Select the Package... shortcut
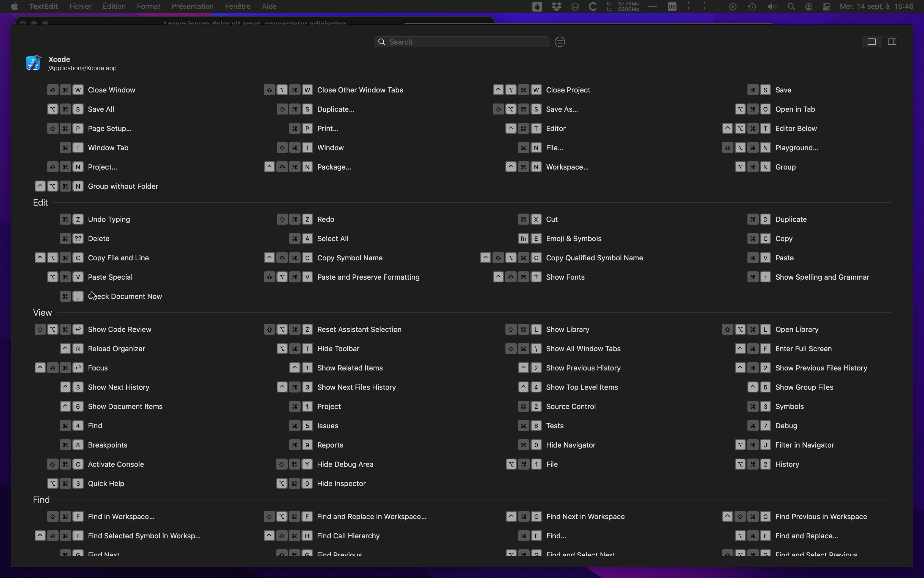924x578 pixels. [307, 167]
